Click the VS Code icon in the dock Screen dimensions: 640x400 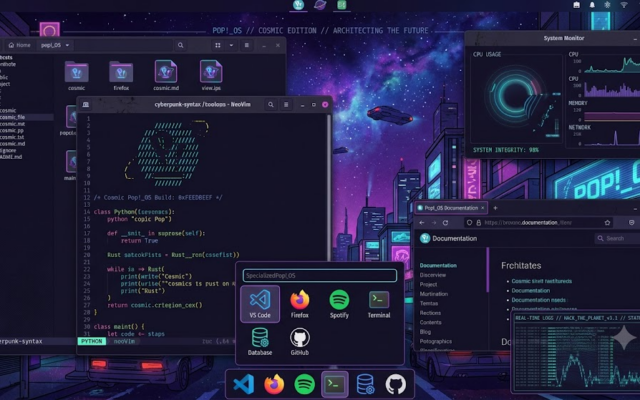pyautogui.click(x=244, y=384)
